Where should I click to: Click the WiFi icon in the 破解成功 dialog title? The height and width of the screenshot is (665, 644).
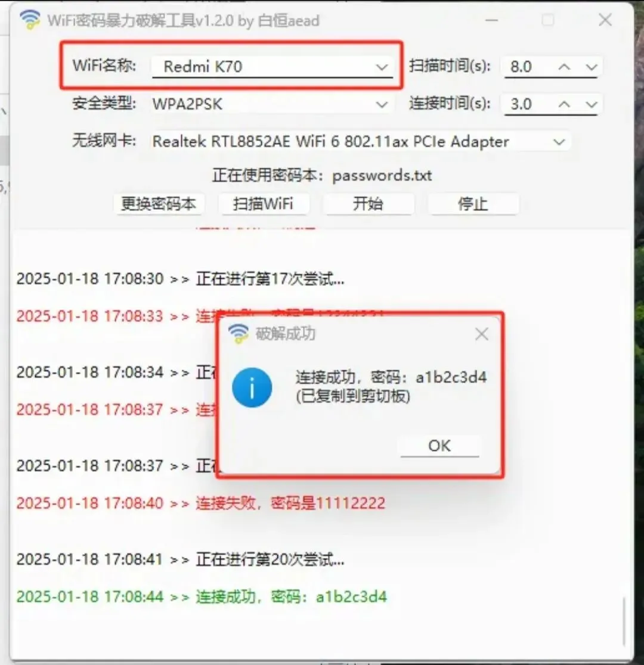[x=238, y=334]
